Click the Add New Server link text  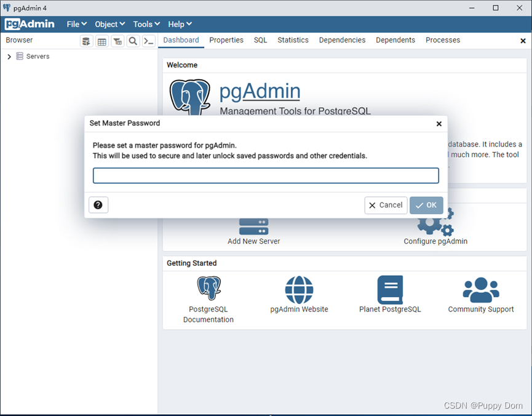254,241
